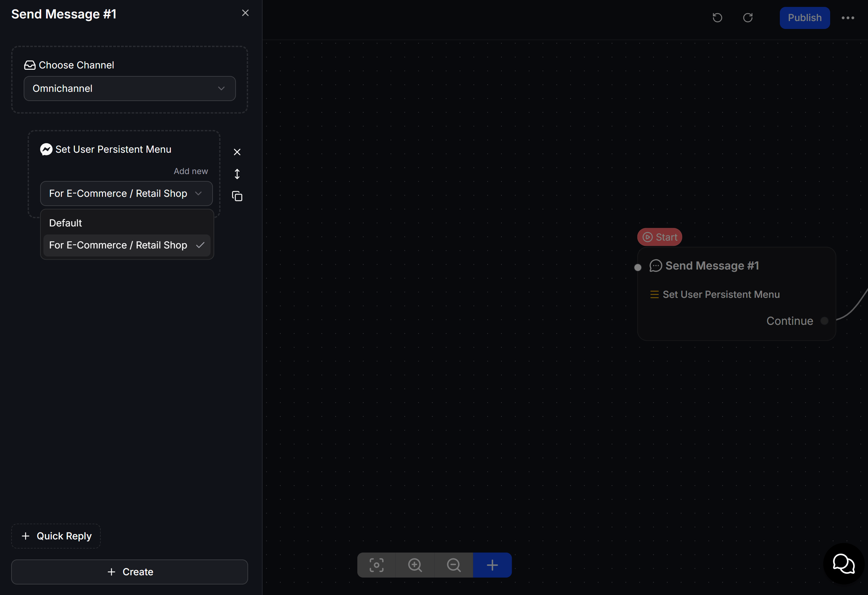Click the Start node badge
The width and height of the screenshot is (868, 595).
[660, 237]
